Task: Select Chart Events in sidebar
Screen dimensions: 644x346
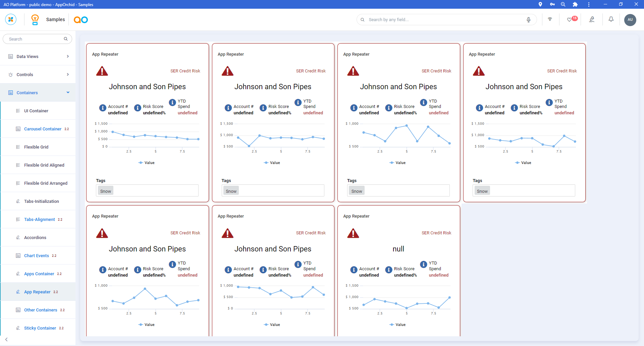Action: (37, 255)
